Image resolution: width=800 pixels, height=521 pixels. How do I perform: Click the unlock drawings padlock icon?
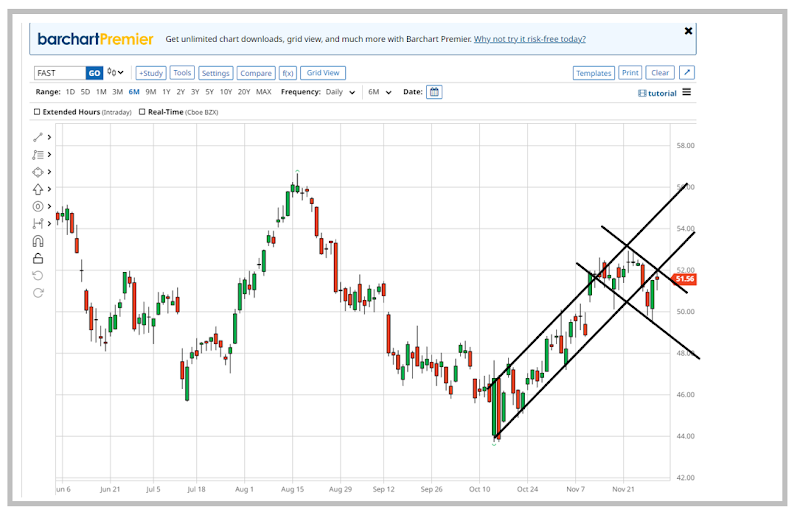click(x=38, y=258)
